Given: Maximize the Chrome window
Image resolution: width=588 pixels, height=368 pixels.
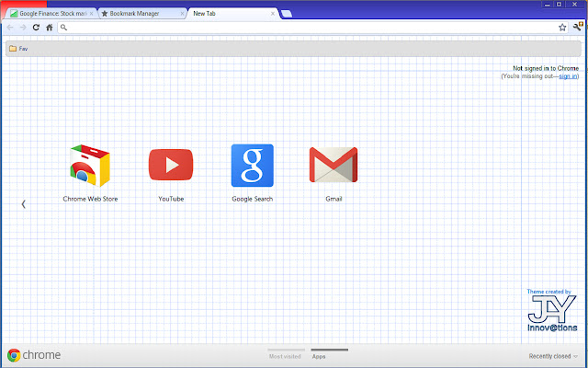Looking at the screenshot, I should point(560,4).
